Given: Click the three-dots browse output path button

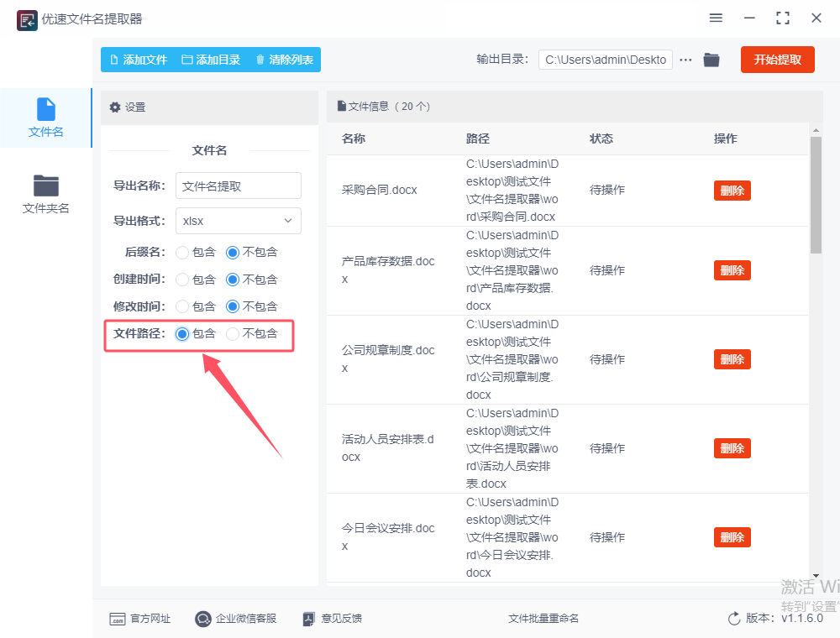Looking at the screenshot, I should click(x=685, y=60).
